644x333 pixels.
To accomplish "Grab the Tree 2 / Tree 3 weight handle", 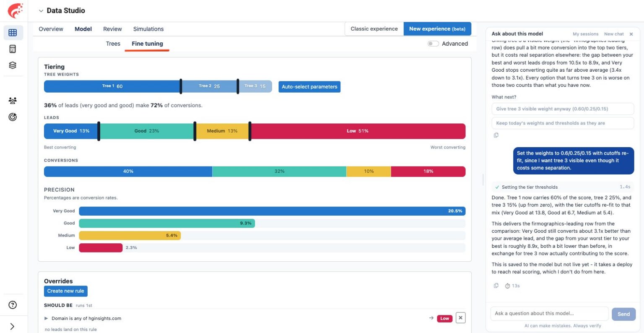I will point(238,86).
